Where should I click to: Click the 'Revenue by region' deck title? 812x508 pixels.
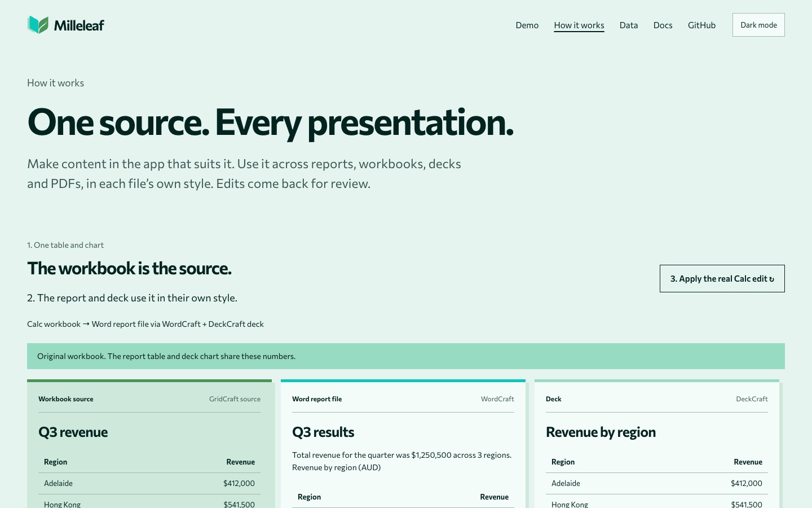click(x=601, y=432)
